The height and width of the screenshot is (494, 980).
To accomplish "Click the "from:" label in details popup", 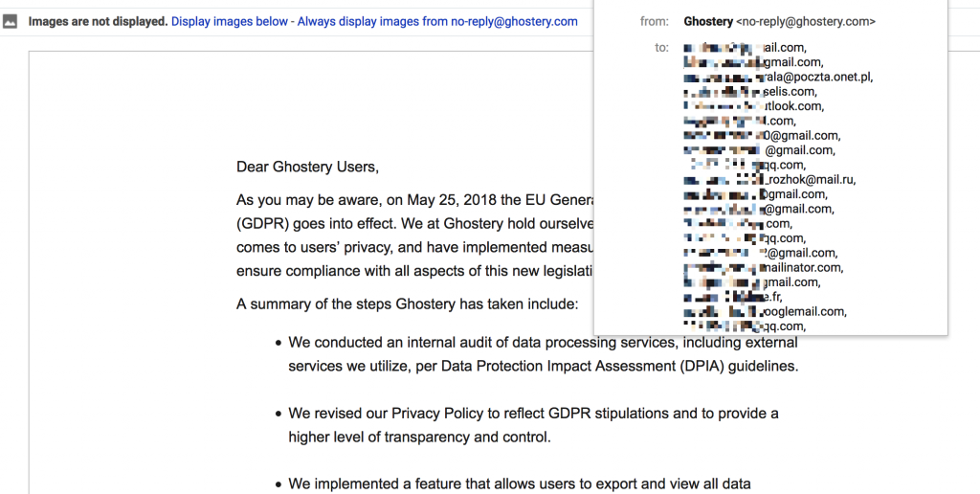I will click(655, 21).
